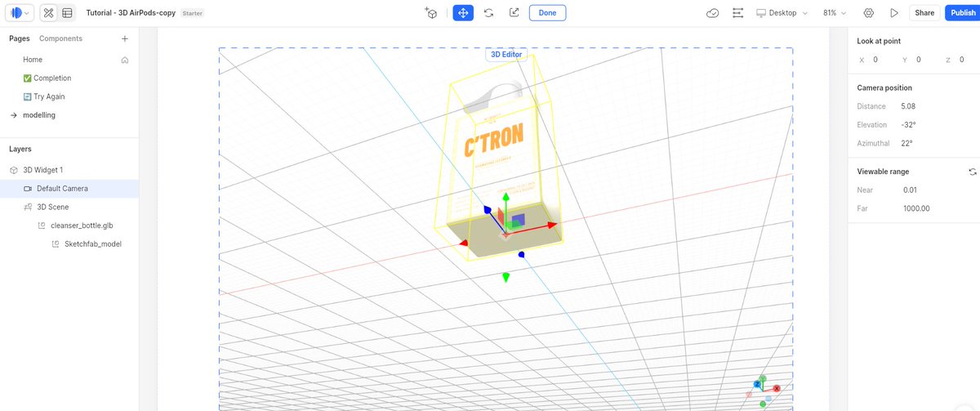Open the Try Again page
The height and width of the screenshot is (411, 980).
(69, 96)
